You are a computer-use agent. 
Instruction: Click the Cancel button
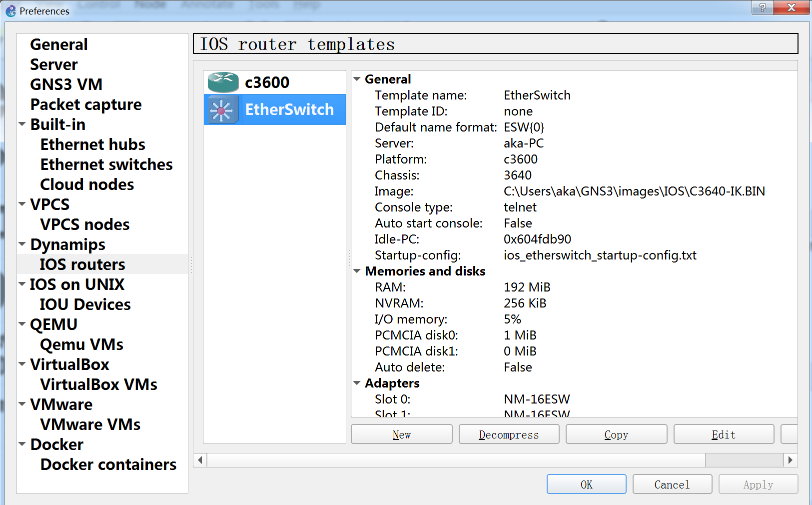(672, 484)
